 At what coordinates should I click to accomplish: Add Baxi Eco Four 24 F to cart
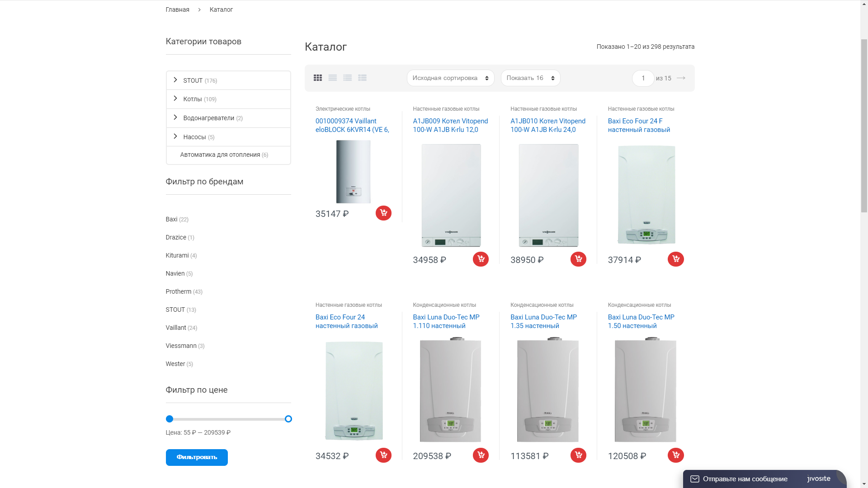[676, 259]
